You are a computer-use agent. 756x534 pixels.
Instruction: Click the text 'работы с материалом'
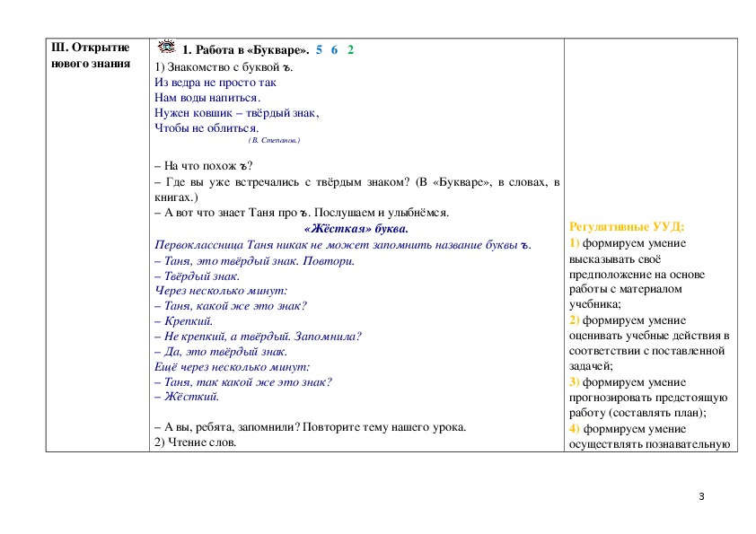[626, 289]
